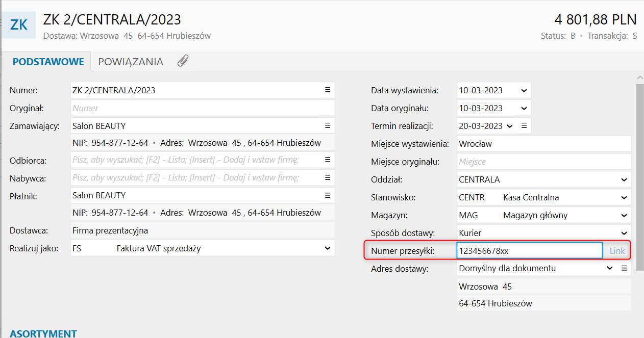Open list menu icon for Zamawiający field
The height and width of the screenshot is (338, 644).
click(x=328, y=126)
